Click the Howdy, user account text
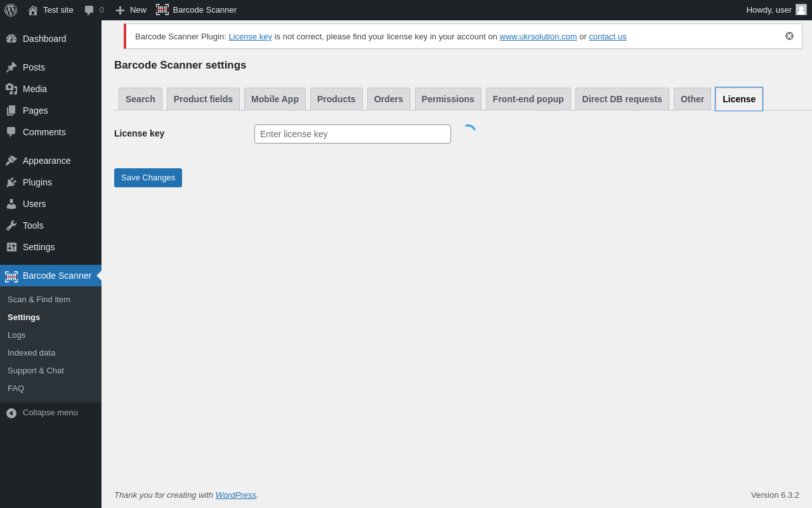Screen dimensions: 812x508 (769, 10)
